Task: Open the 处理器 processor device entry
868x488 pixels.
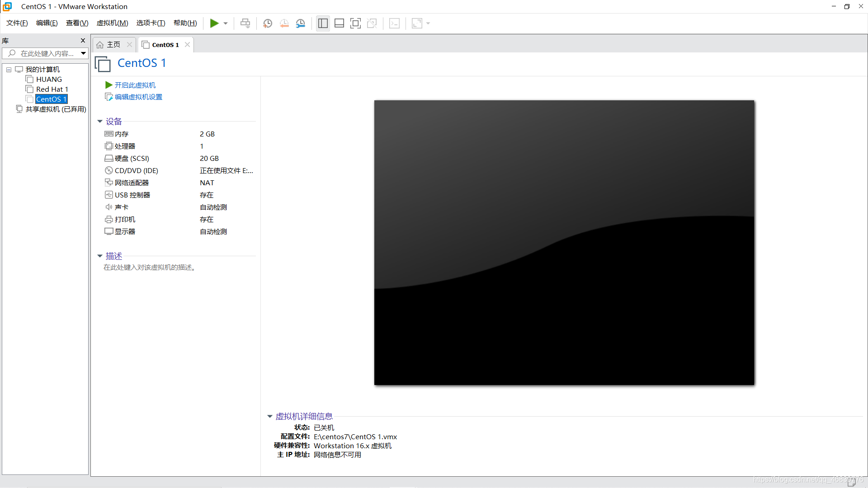Action: tap(120, 146)
